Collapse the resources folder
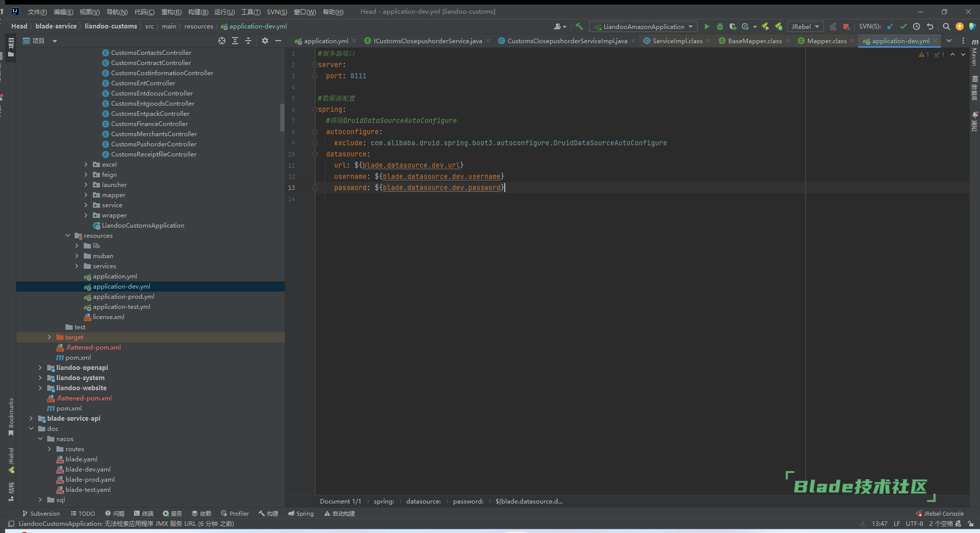980x533 pixels. tap(68, 236)
